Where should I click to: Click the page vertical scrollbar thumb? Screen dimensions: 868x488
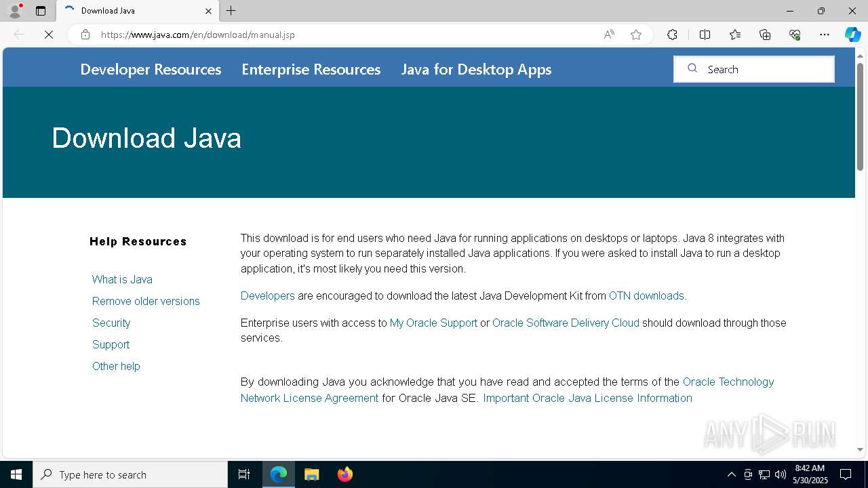click(860, 115)
